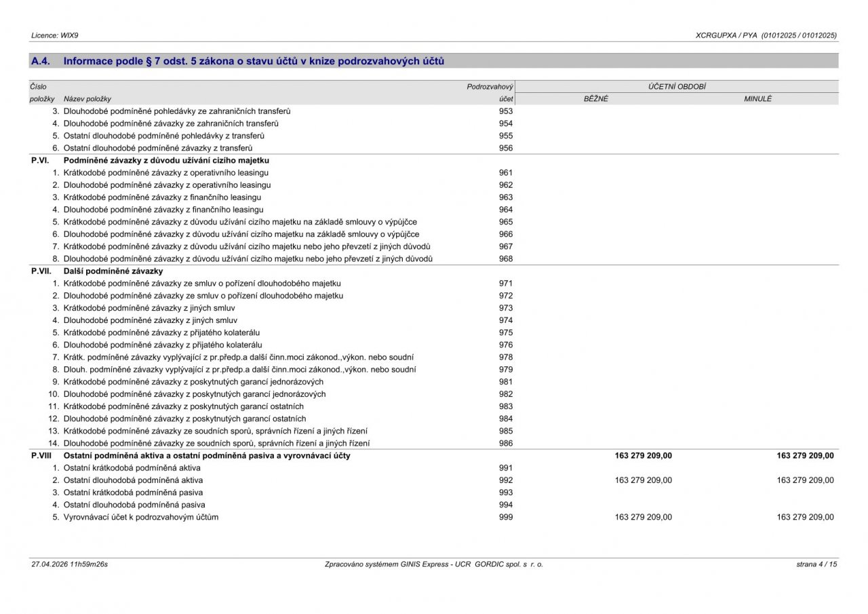Select the BĚŽNÉ column header

pos(596,99)
